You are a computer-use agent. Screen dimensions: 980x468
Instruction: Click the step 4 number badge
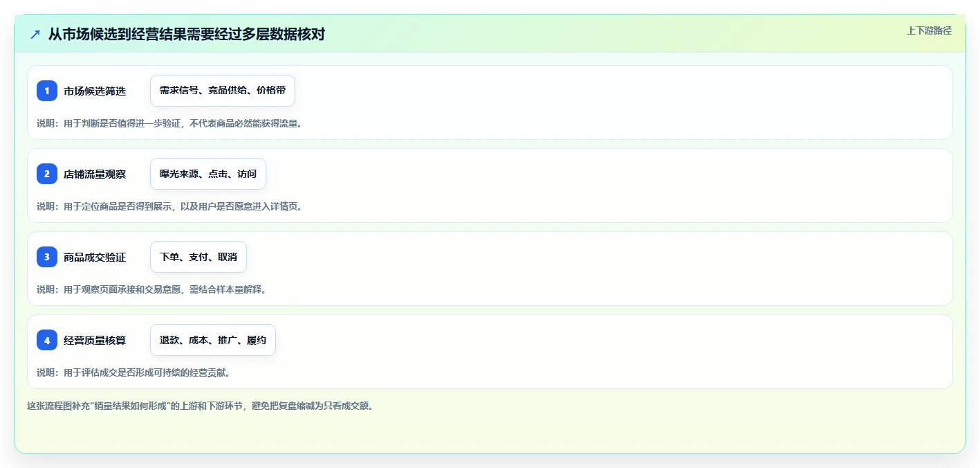pyautogui.click(x=47, y=340)
